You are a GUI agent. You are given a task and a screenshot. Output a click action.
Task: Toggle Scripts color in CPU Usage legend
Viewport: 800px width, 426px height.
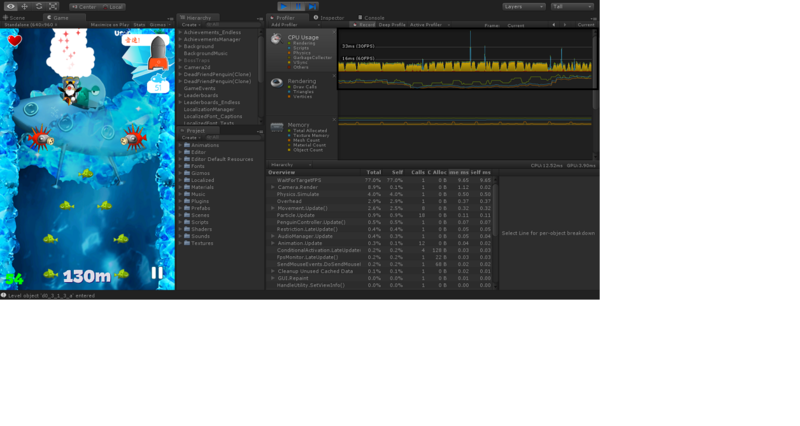(x=289, y=48)
